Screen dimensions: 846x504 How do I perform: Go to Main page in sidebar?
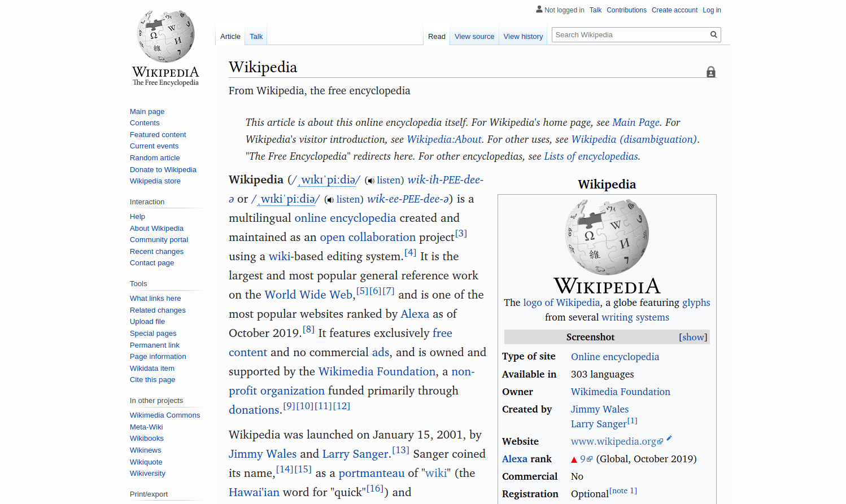[x=147, y=112]
